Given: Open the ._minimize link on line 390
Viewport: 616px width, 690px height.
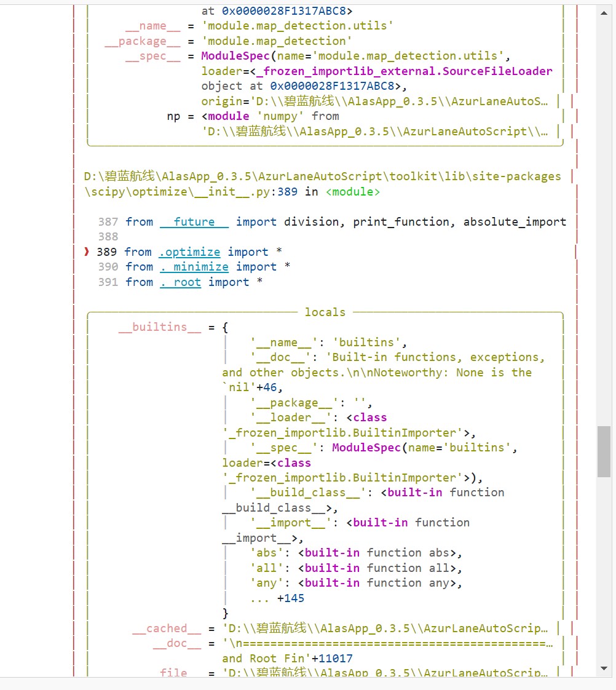Looking at the screenshot, I should coord(194,267).
